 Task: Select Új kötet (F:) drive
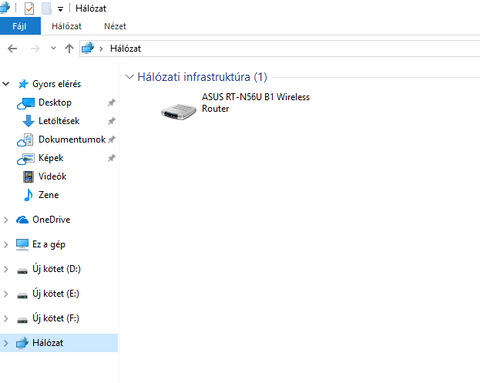56,318
